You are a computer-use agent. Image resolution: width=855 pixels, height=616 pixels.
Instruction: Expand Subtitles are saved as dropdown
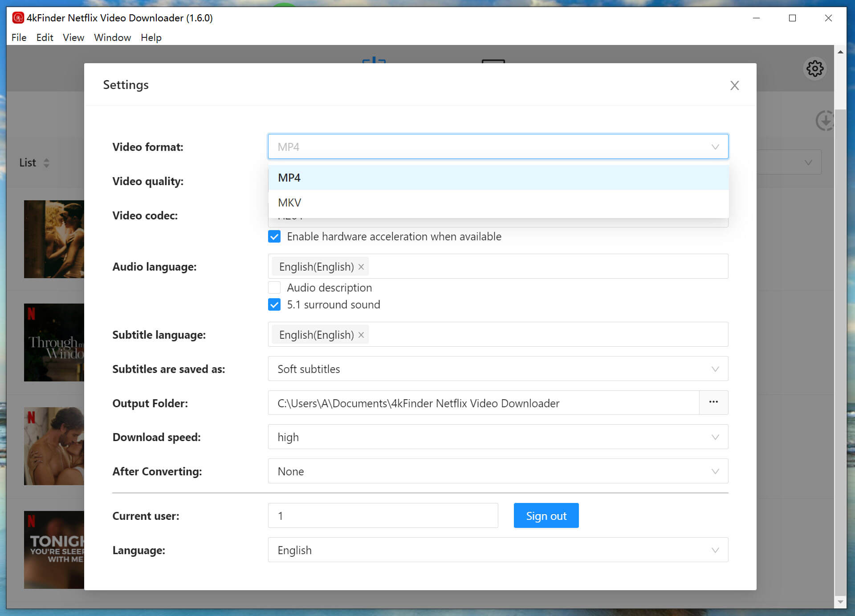pos(498,369)
